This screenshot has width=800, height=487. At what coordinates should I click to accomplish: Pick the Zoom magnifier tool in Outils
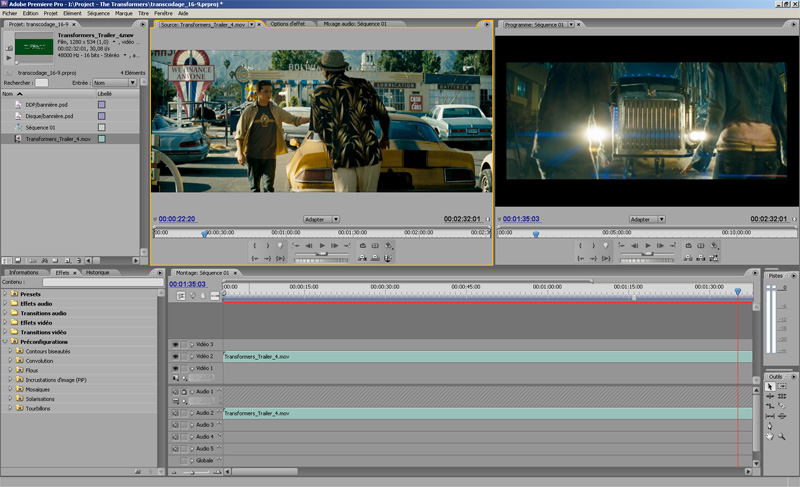click(782, 436)
